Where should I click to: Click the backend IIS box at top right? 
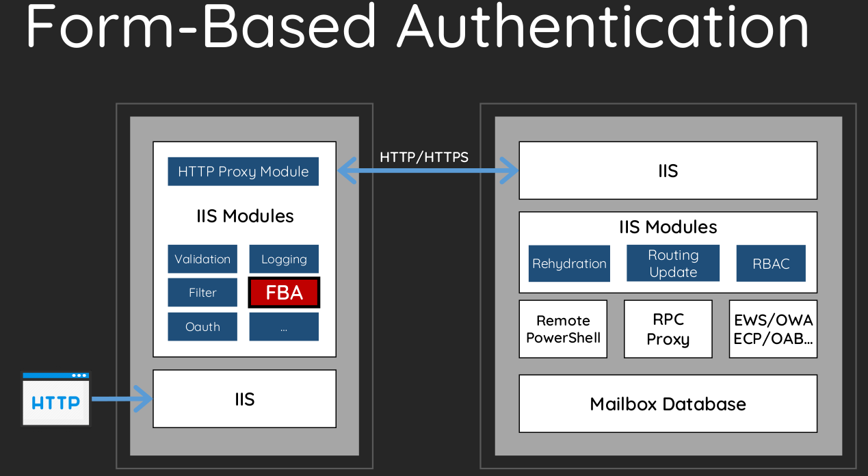pos(668,170)
